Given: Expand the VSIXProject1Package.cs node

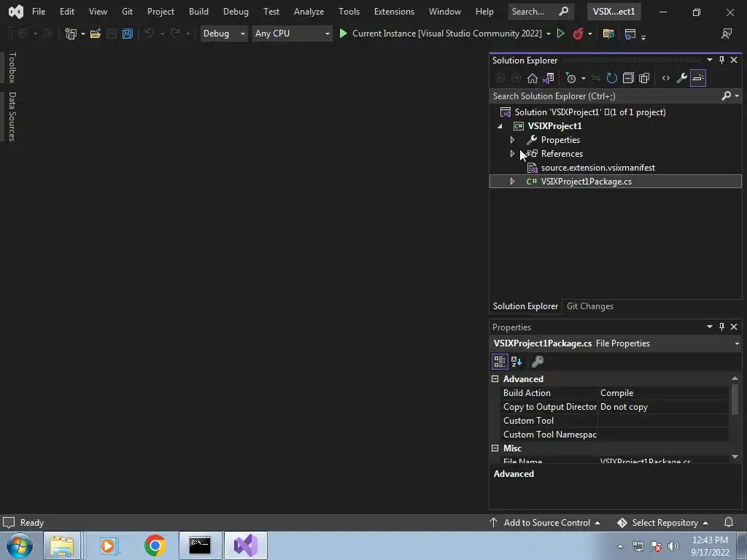Looking at the screenshot, I should click(x=512, y=182).
